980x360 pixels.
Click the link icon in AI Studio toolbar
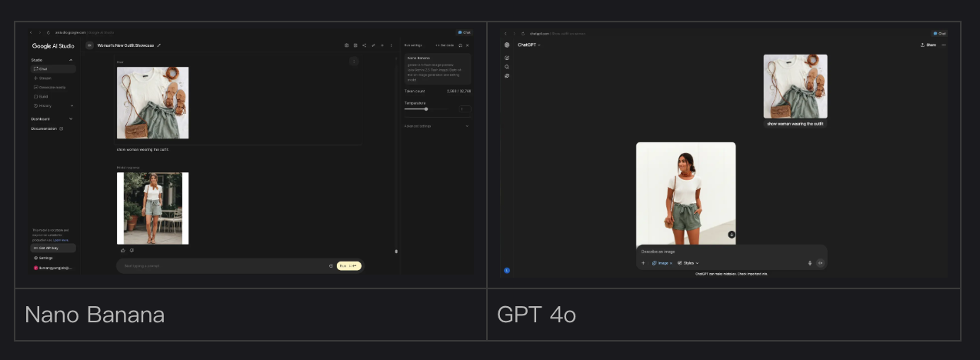click(x=373, y=45)
